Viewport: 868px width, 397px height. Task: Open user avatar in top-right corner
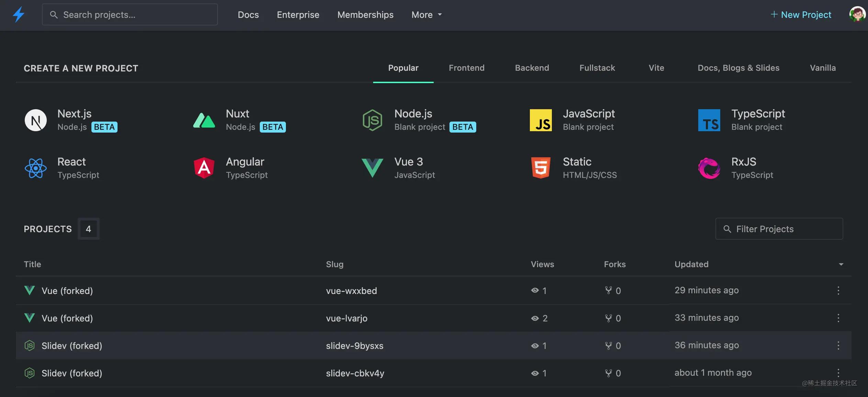point(857,14)
